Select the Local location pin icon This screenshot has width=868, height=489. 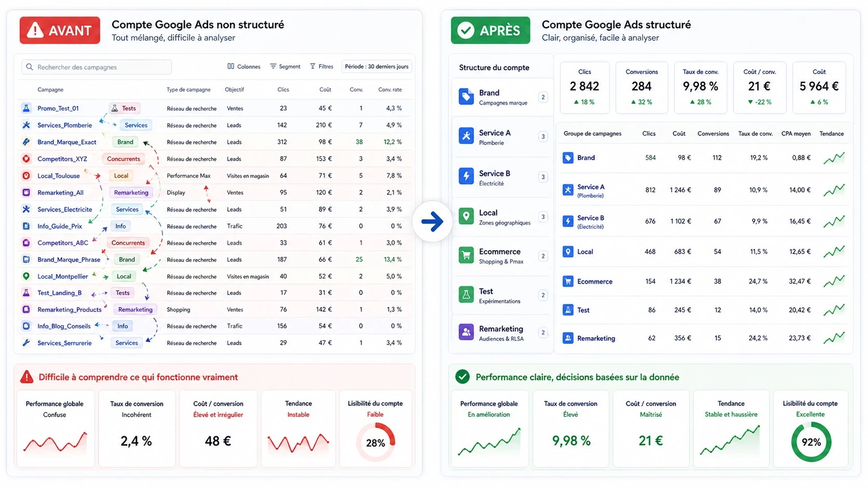[466, 217]
